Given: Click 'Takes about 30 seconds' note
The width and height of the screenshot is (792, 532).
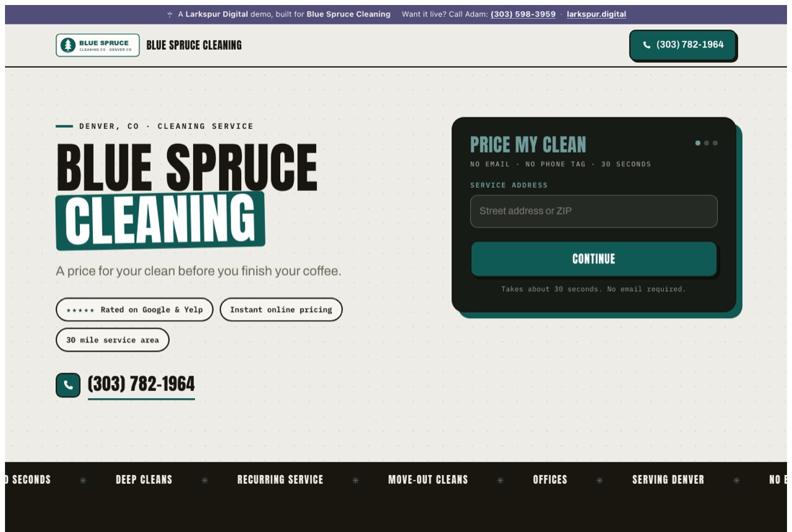Looking at the screenshot, I should (x=593, y=289).
